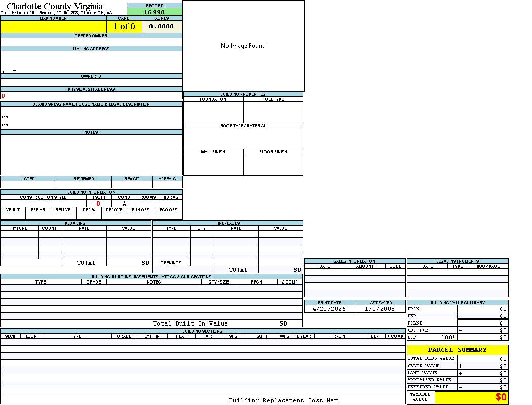Click the Roof Type / Material box
This screenshot has width=532, height=405.
(243, 138)
